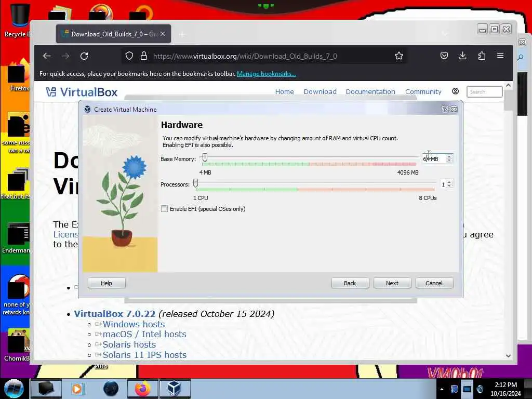Click Next in Create Virtual Machine dialog
The image size is (532, 399).
tap(392, 283)
